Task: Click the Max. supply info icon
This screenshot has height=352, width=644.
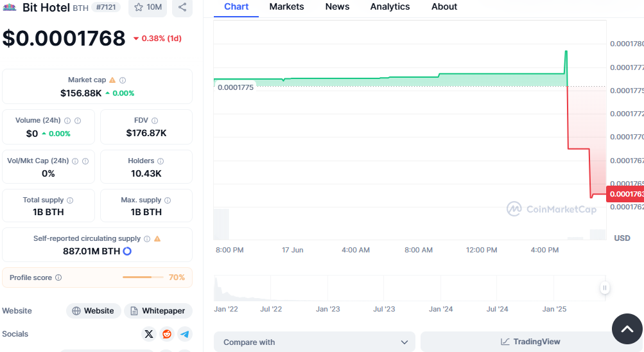Action: [168, 200]
